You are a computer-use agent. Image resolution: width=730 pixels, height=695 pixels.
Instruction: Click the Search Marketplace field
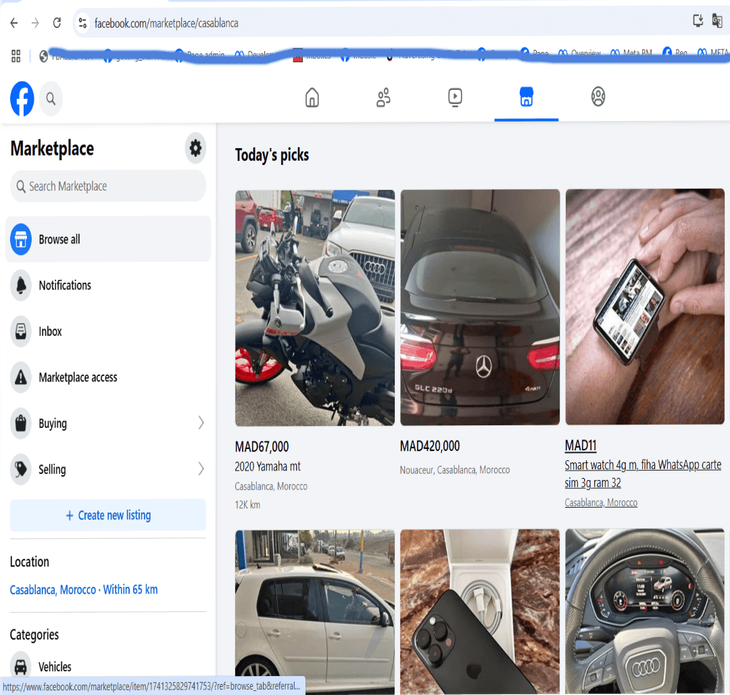pyautogui.click(x=108, y=186)
